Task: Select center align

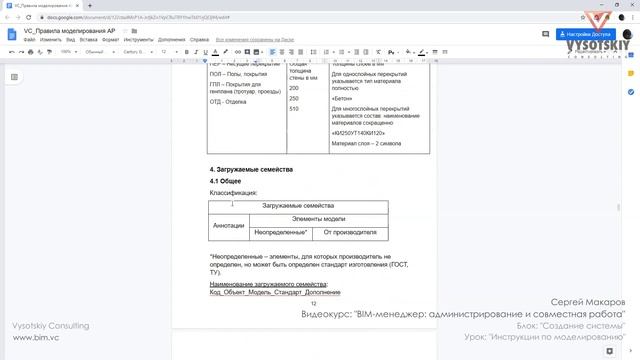Action: click(x=282, y=52)
